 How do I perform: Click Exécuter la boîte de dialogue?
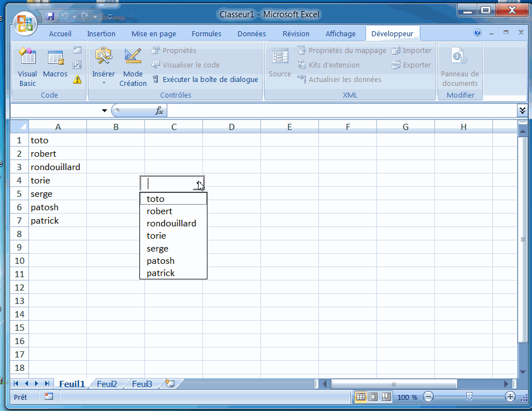tap(205, 79)
